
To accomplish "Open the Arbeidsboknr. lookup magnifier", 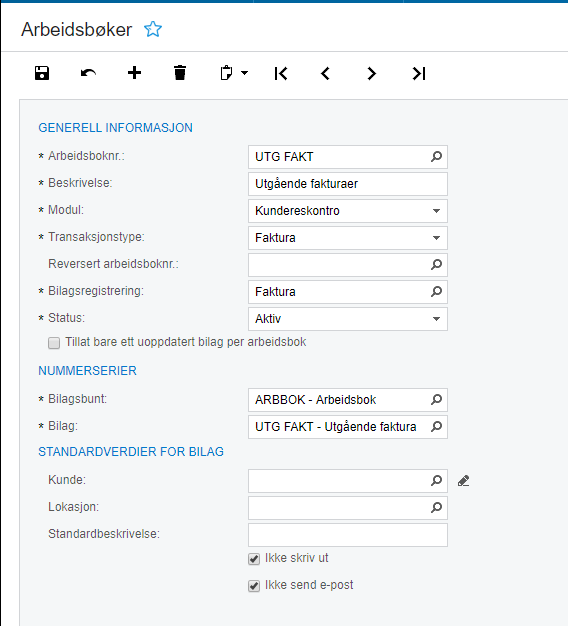I will pos(437,157).
